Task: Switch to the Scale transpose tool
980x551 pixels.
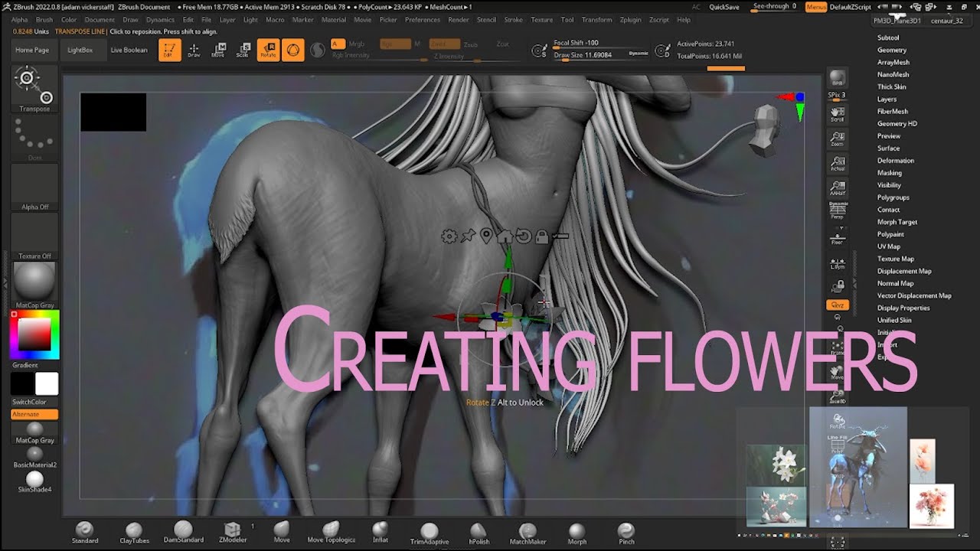Action: click(243, 50)
